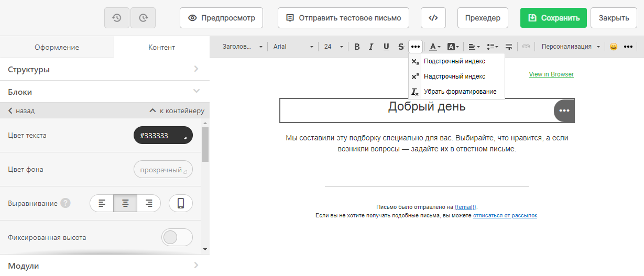Choose Подстрочный индекс subscript option
The image size is (644, 276).
[456, 61]
